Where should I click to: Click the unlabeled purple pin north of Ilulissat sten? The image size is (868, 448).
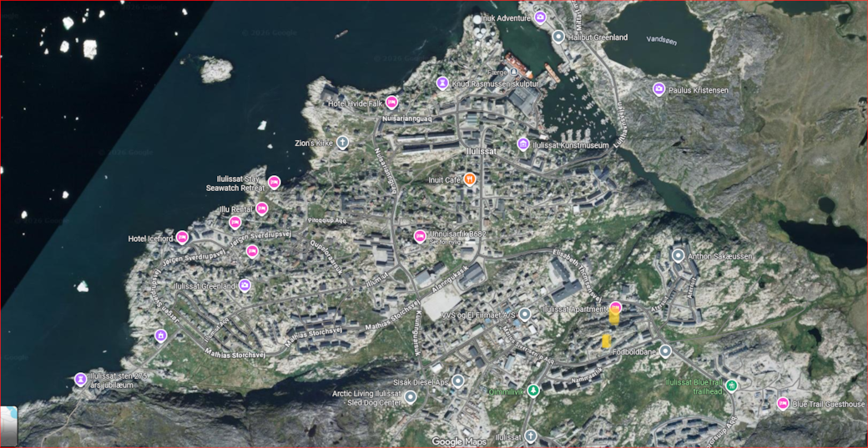[x=160, y=335]
